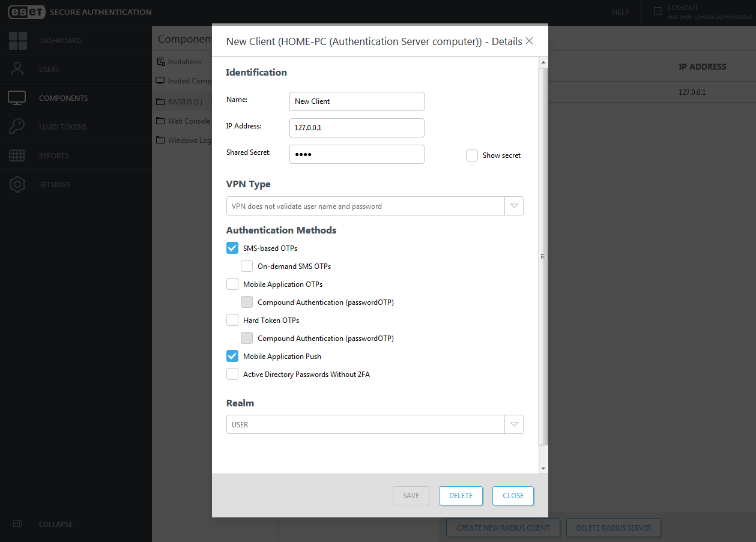This screenshot has width=756, height=542.
Task: Enable Mobile Application OTPs checkbox
Action: [232, 284]
